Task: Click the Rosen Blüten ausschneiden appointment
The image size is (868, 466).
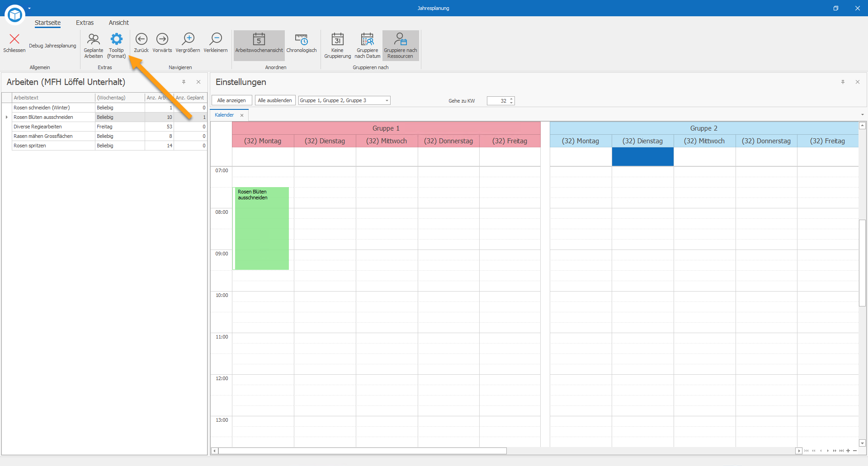Action: click(261, 228)
